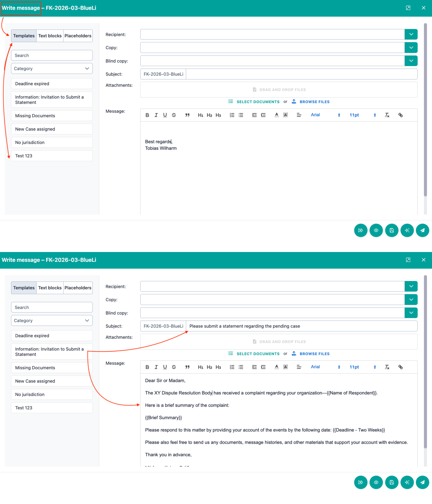Click the expand-window icon in the filled-template dialog header

pos(408,260)
